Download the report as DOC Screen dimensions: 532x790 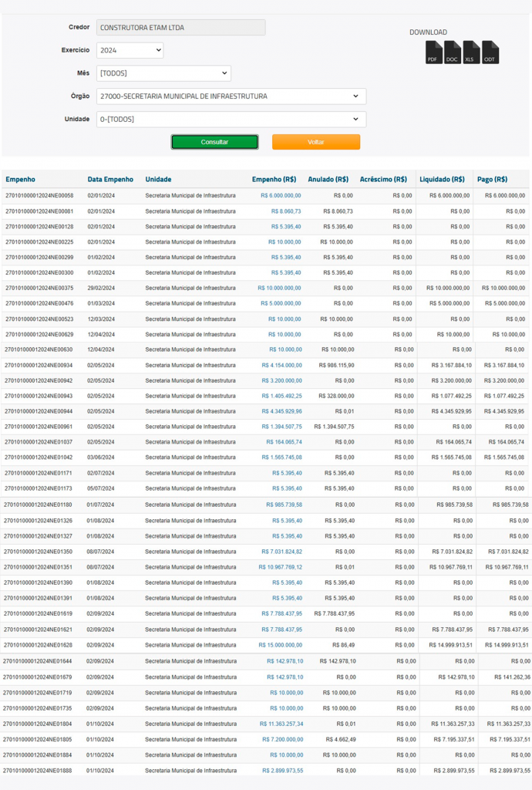tap(453, 52)
